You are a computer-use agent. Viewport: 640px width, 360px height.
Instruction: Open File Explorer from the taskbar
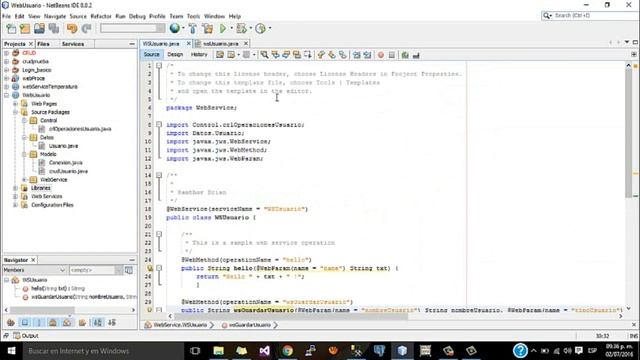(x=218, y=351)
